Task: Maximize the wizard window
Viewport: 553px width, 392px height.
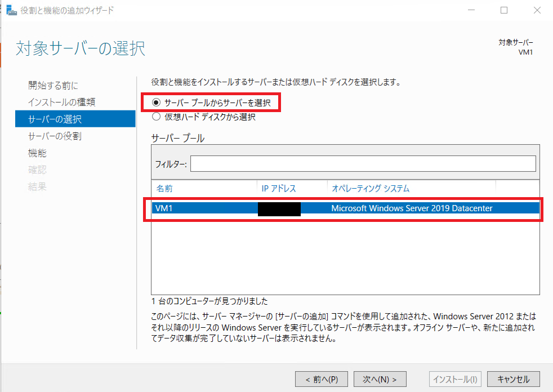Action: click(504, 10)
